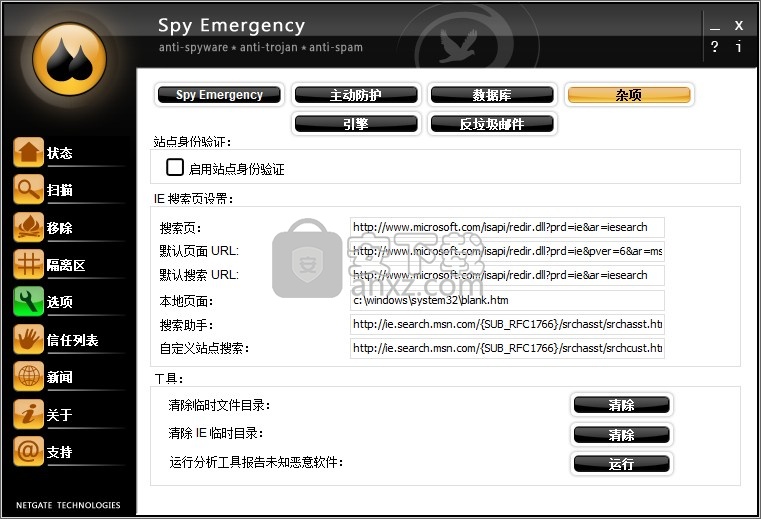Click the question mark help icon
Image resolution: width=761 pixels, height=519 pixels.
[x=714, y=47]
